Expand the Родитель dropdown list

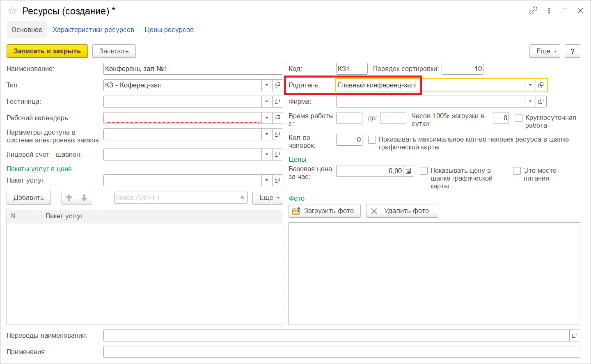tap(530, 85)
